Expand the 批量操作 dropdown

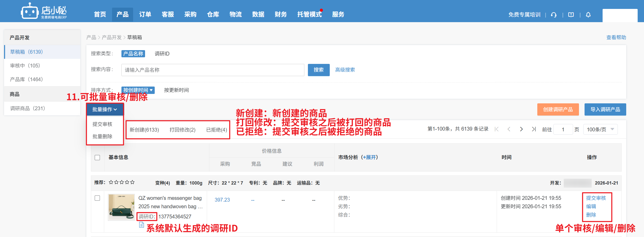point(105,109)
